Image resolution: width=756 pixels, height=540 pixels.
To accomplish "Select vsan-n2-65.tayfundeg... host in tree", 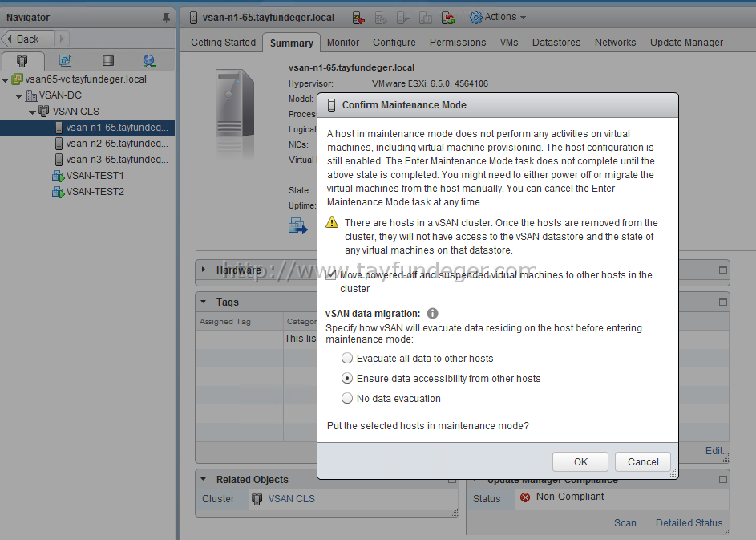I will (x=117, y=144).
